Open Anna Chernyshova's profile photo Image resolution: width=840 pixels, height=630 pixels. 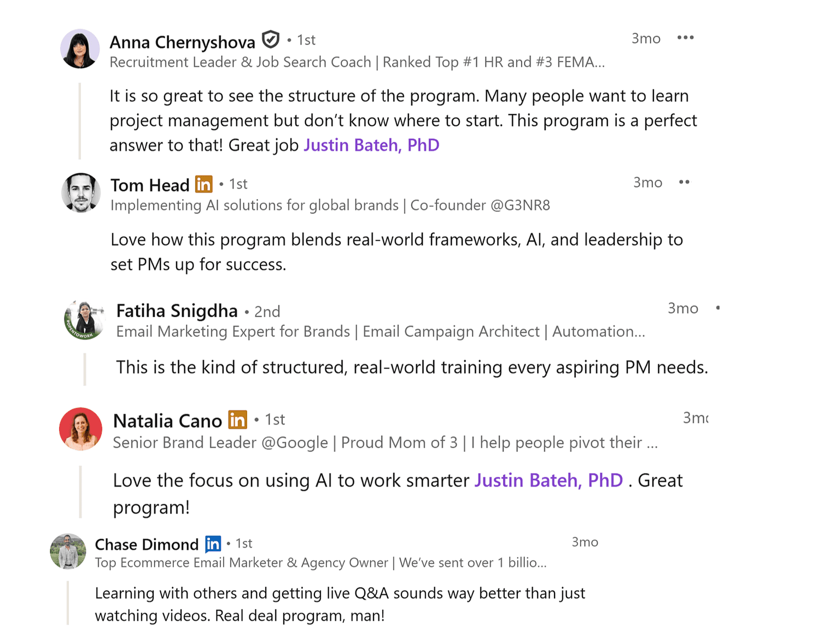[x=80, y=49]
